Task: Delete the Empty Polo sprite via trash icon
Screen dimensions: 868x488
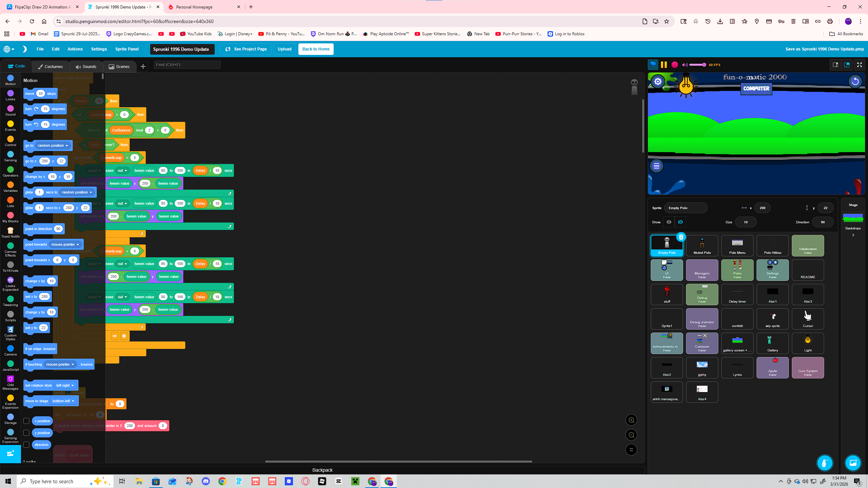Action: (x=681, y=237)
